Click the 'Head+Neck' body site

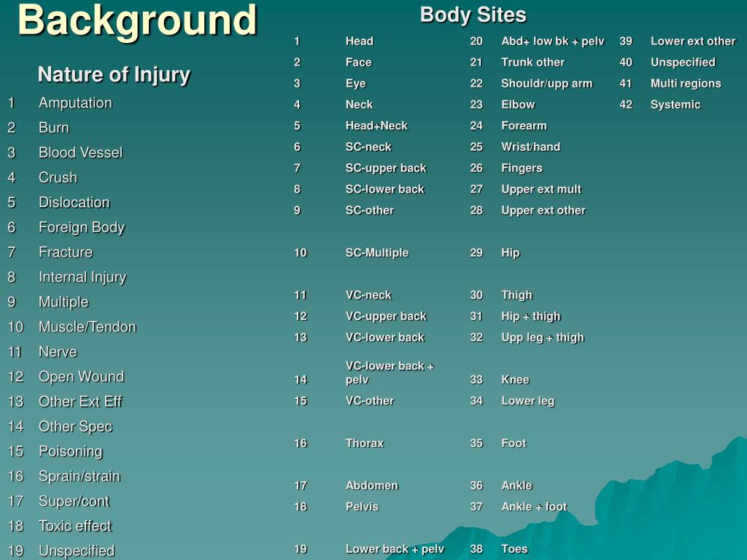coord(376,125)
